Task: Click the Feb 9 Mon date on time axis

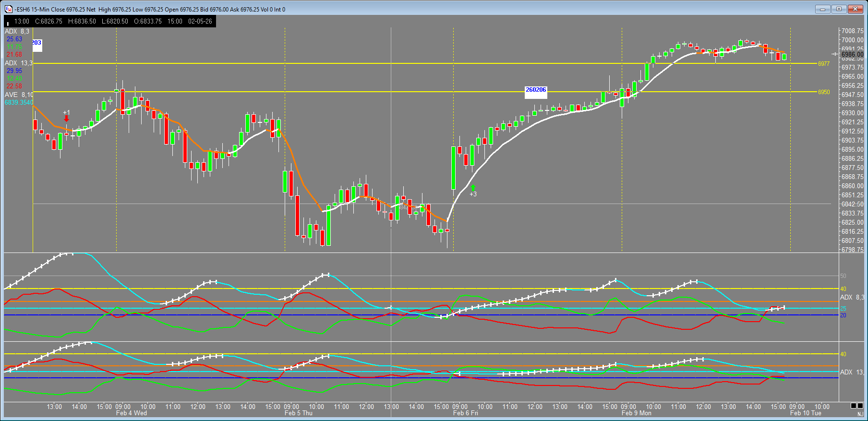Action: click(636, 413)
